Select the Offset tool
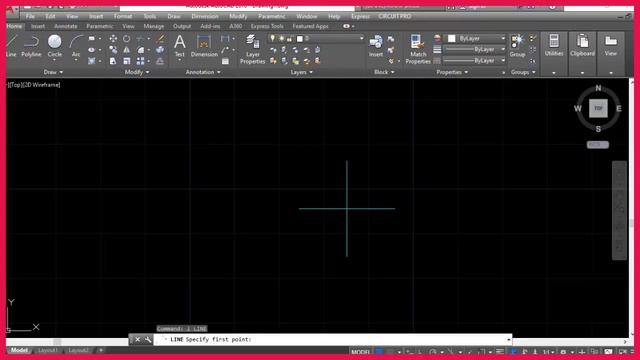 160,61
